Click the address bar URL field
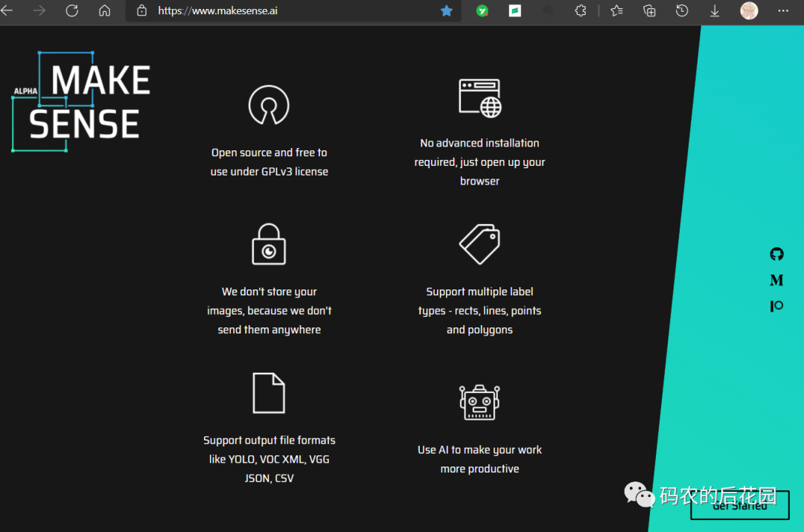The image size is (804, 532). [x=293, y=10]
